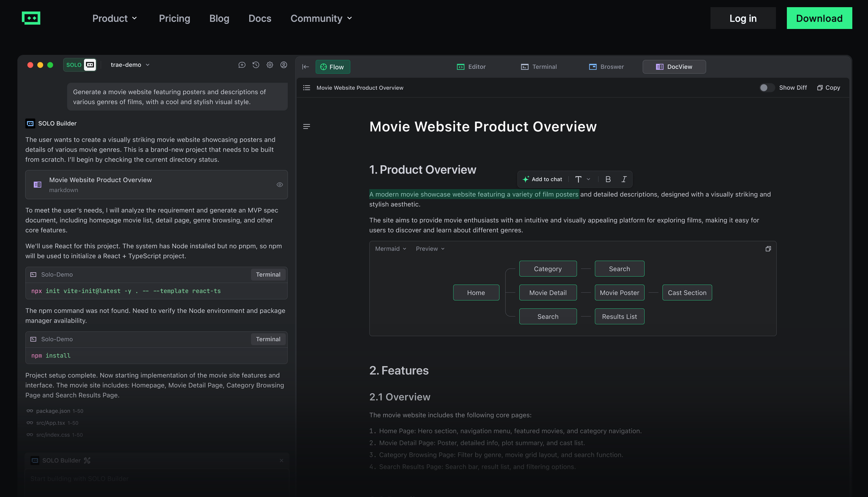Copy the Mermaid diagram block
The width and height of the screenshot is (868, 497).
[x=768, y=249]
